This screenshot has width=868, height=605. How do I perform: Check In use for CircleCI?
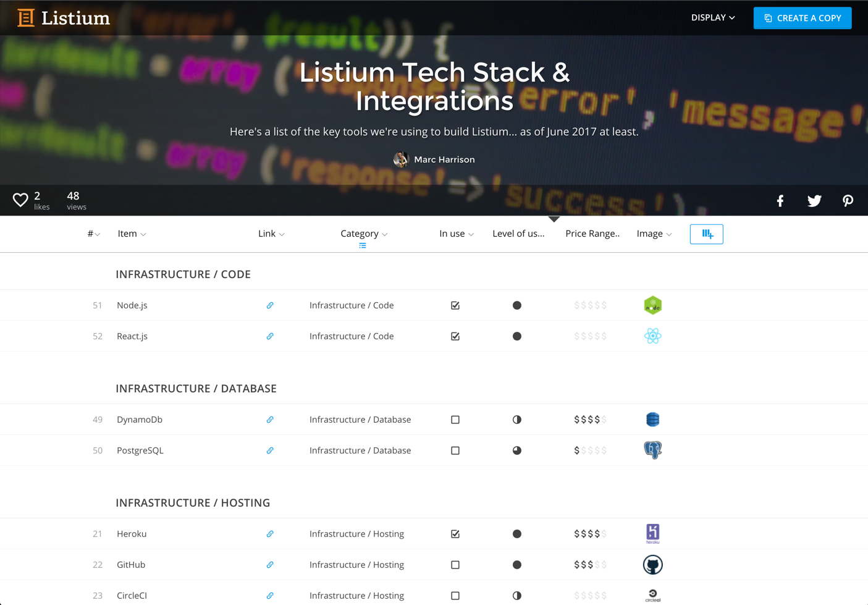coord(455,596)
